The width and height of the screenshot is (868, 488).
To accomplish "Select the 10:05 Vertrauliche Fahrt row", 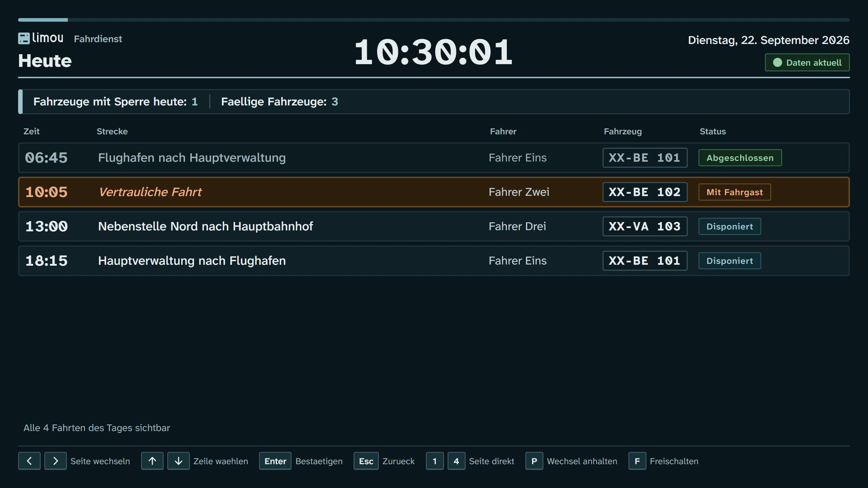I will [434, 192].
